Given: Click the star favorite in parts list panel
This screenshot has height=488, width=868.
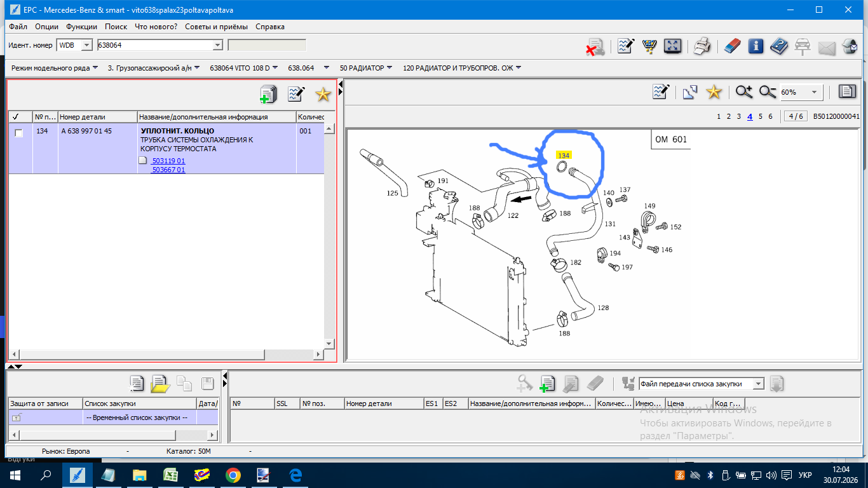Looking at the screenshot, I should pyautogui.click(x=323, y=94).
